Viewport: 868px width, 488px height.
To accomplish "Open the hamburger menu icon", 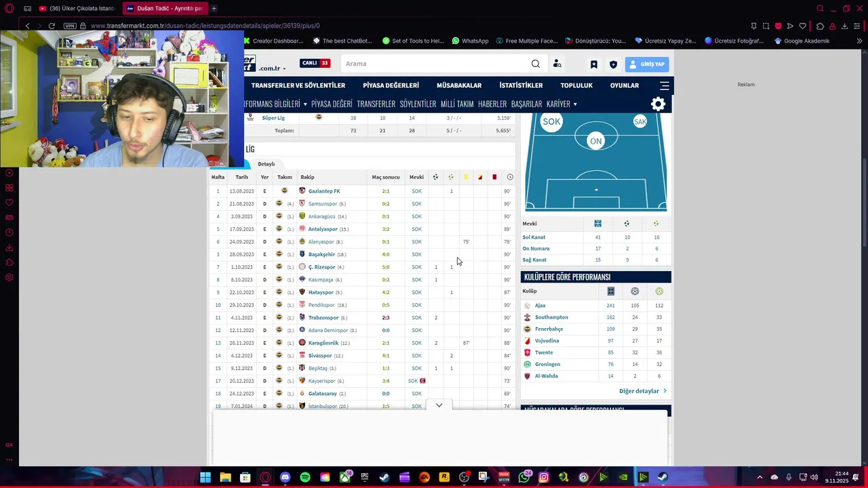I will coord(665,85).
